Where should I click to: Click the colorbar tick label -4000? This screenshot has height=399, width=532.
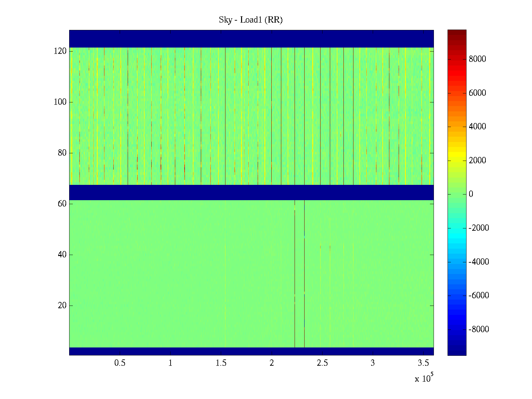[x=478, y=262]
